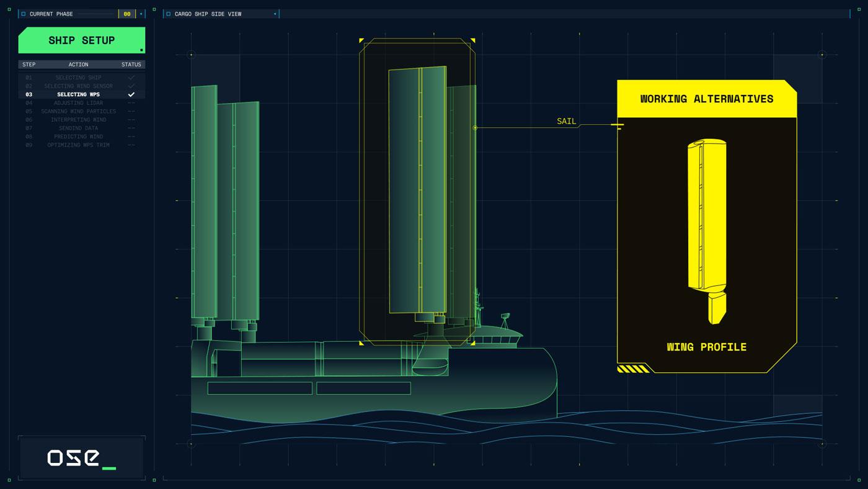Image resolution: width=868 pixels, height=489 pixels.
Task: Toggle the checkmark for Selecting WPS
Action: tap(131, 94)
